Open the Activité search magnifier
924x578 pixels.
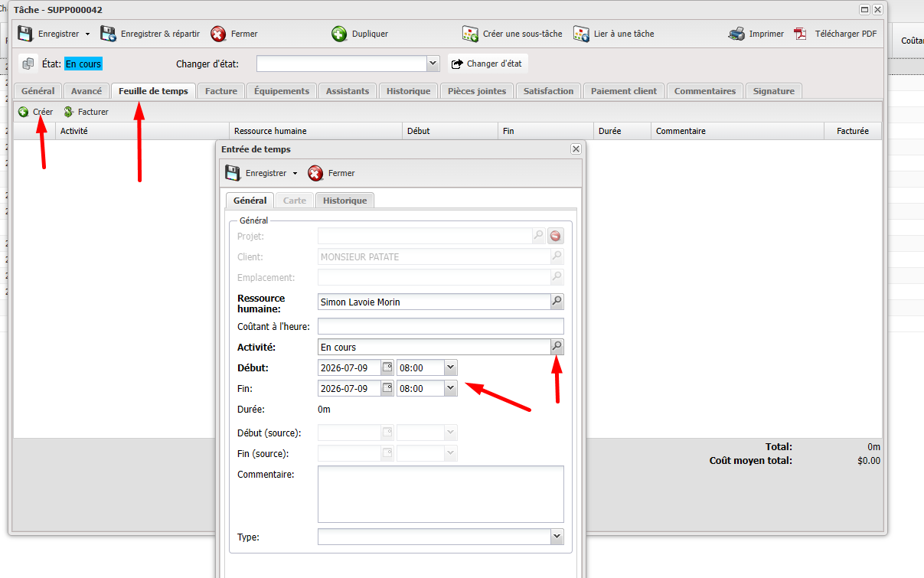(557, 347)
